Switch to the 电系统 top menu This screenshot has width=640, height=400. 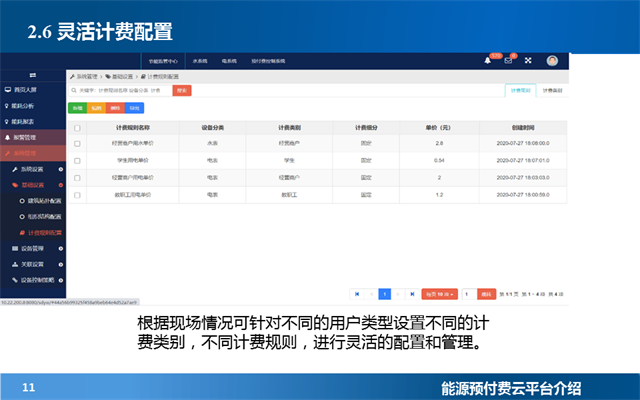pyautogui.click(x=229, y=61)
